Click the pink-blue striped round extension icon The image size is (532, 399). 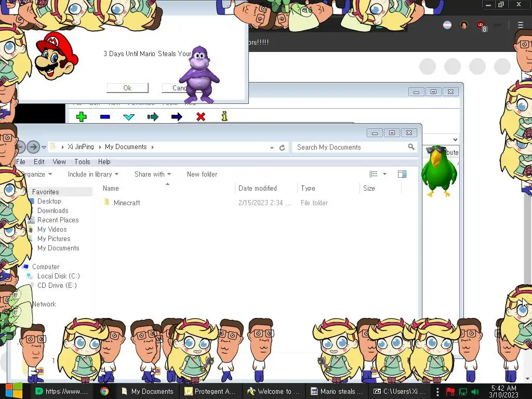(447, 25)
